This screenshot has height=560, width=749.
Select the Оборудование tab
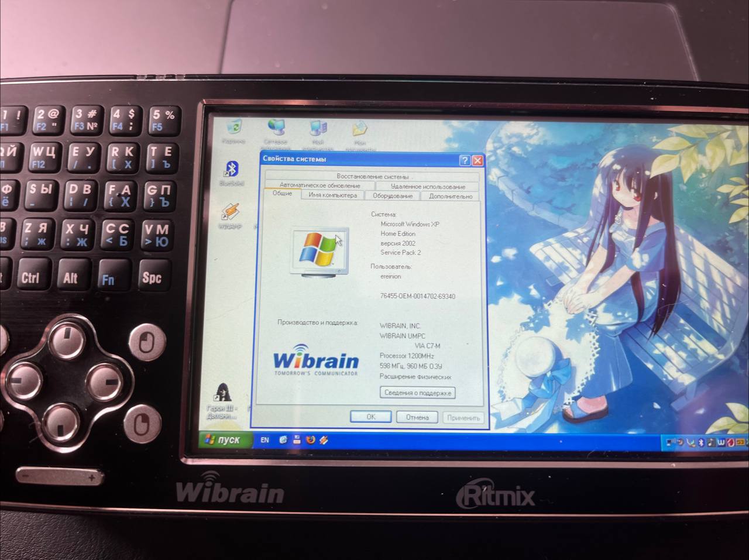(x=393, y=196)
